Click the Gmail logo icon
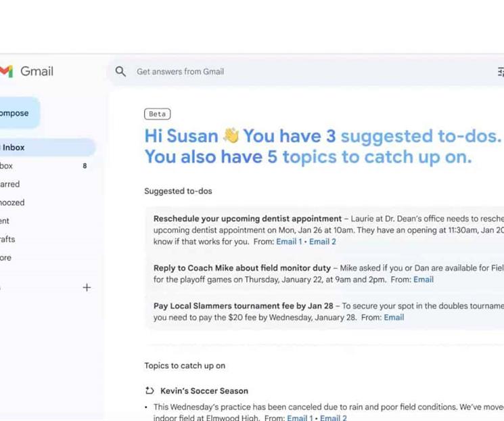The width and height of the screenshot is (504, 421). tap(6, 71)
